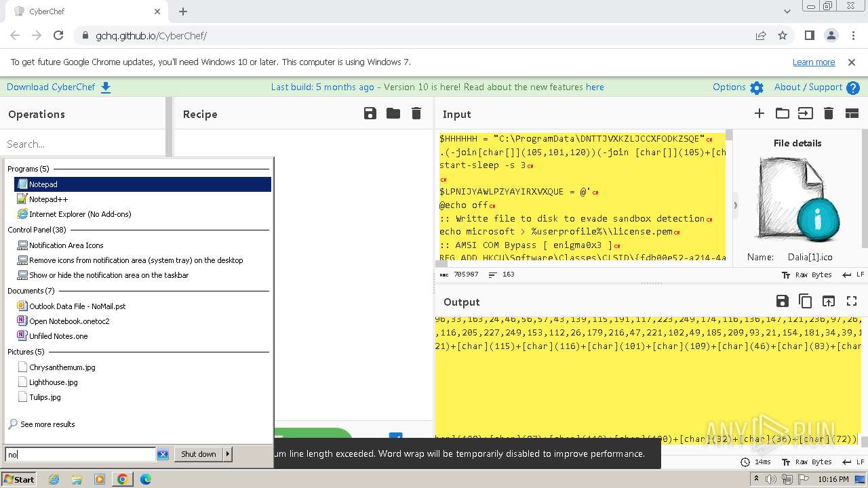Viewport: 868px width, 488px height.
Task: Open Chrome profile avatar
Action: [831, 35]
